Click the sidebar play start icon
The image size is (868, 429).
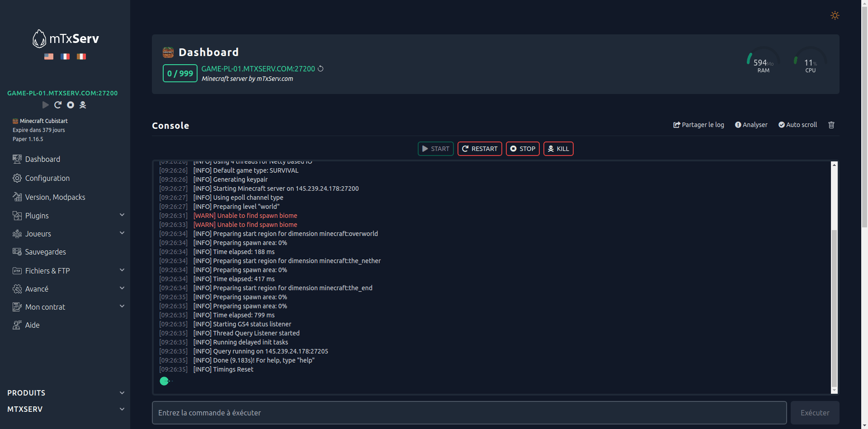coord(46,105)
